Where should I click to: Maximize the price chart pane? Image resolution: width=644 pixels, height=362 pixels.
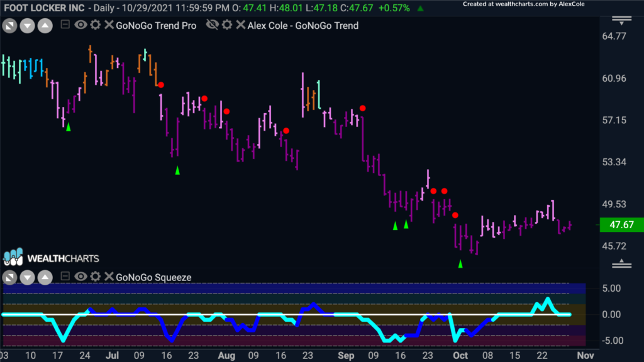[9, 26]
